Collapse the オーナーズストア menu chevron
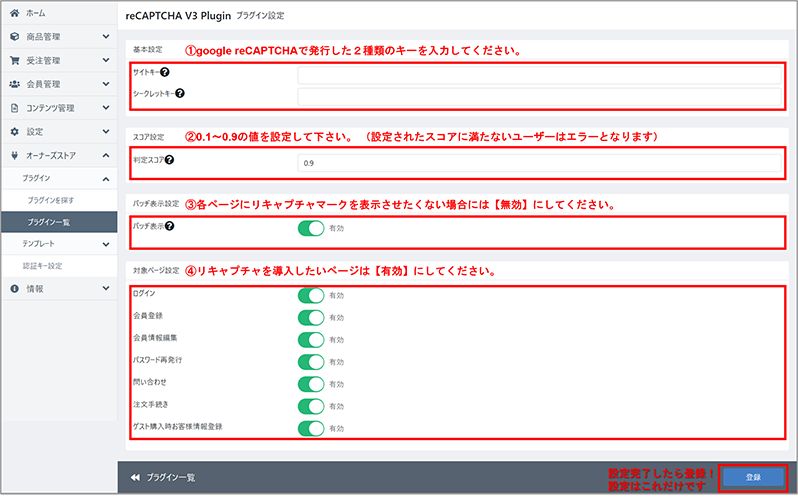 pyautogui.click(x=106, y=155)
